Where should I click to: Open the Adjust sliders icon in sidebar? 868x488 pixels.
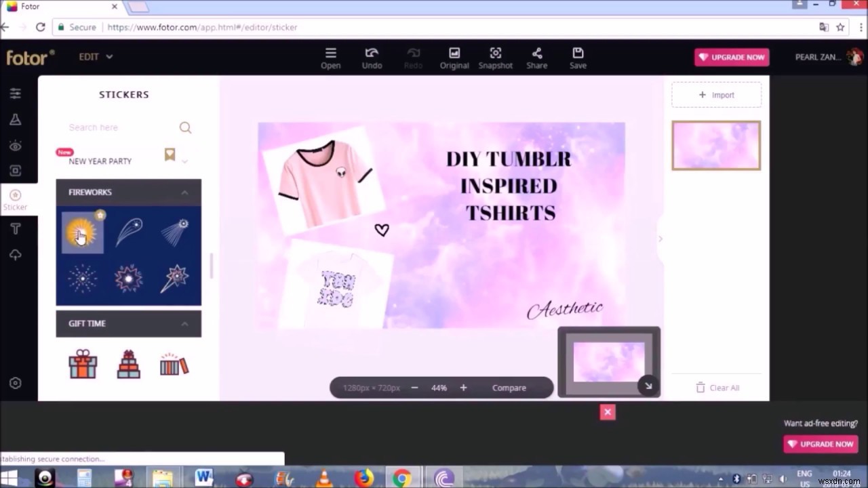coord(15,93)
